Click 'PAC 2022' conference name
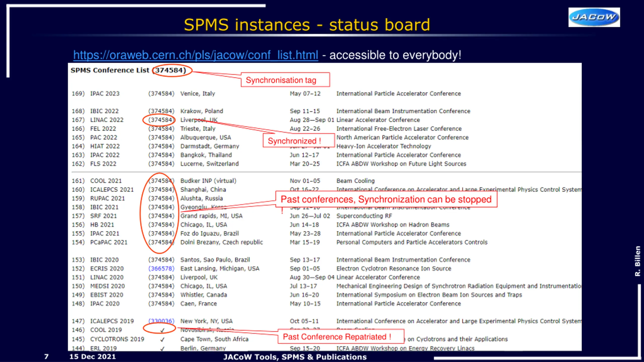This screenshot has height=362, width=644. point(104,138)
